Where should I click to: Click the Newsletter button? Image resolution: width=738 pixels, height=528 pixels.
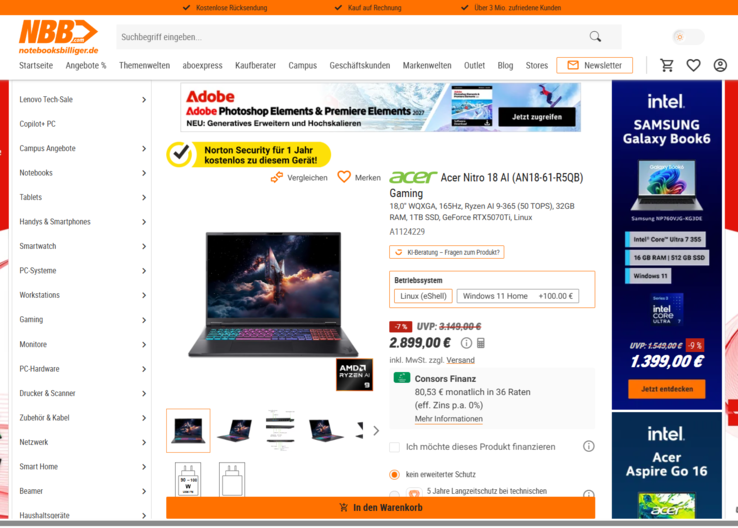pyautogui.click(x=594, y=65)
